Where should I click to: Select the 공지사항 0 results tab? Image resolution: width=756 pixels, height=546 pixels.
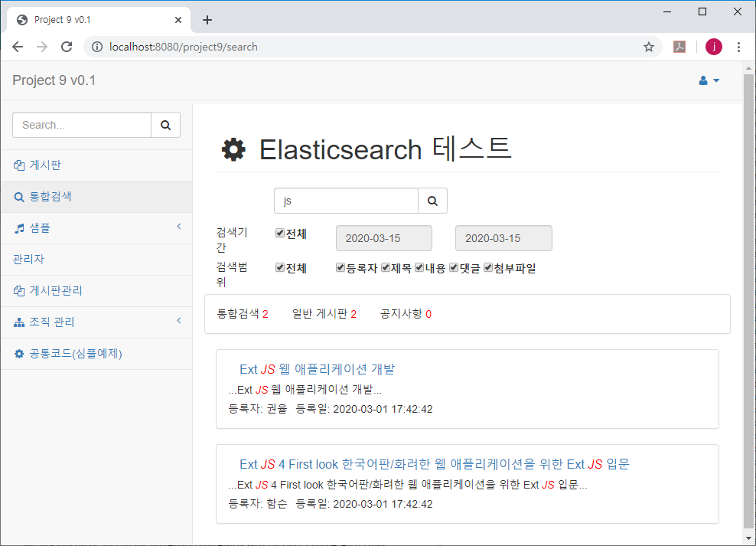406,314
